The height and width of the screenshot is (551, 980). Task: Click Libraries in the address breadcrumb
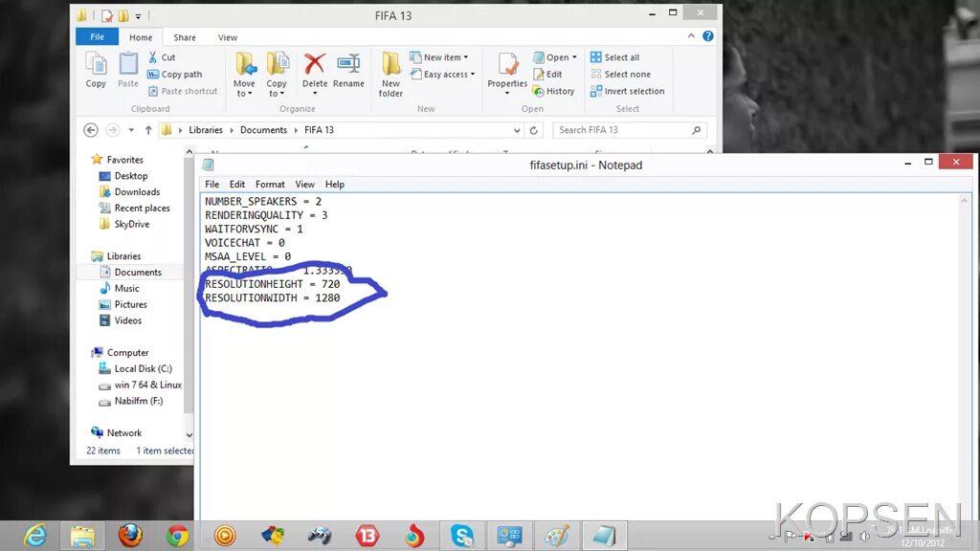pyautogui.click(x=206, y=130)
